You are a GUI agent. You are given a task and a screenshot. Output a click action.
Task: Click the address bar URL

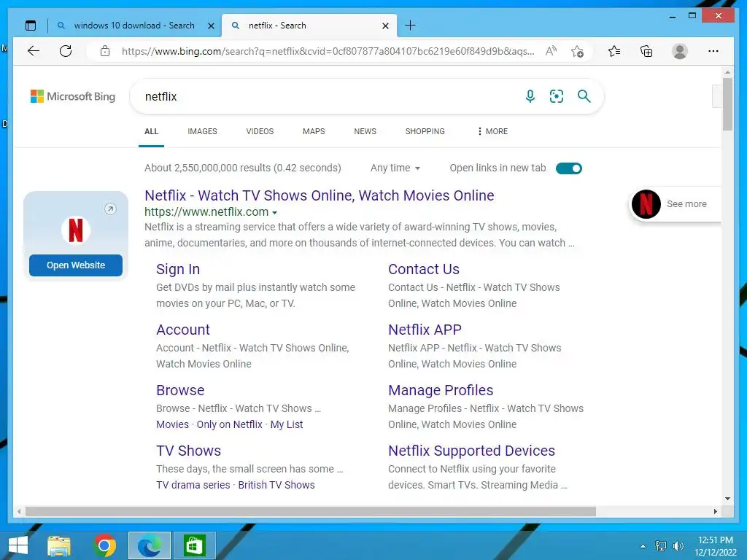click(x=328, y=51)
